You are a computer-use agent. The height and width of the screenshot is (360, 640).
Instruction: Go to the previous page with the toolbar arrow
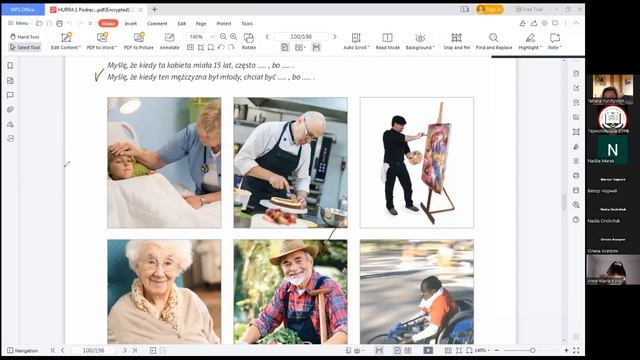[x=267, y=37]
